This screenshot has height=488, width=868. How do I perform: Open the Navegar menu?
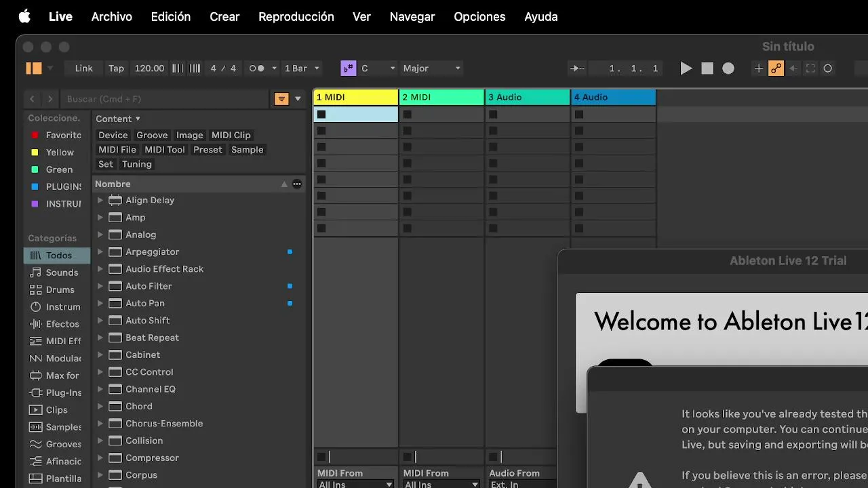click(x=412, y=16)
